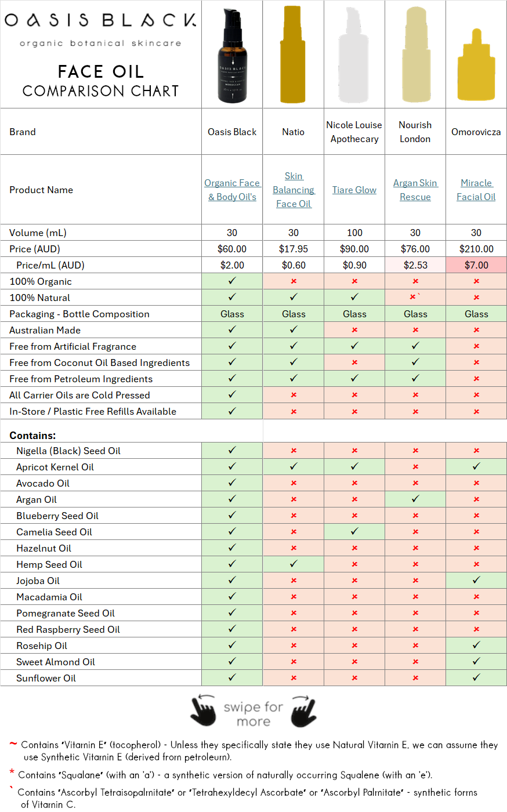Viewport: 507px width, 812px height.
Task: Open the Argan Skin Rescue link
Action: [x=415, y=190]
